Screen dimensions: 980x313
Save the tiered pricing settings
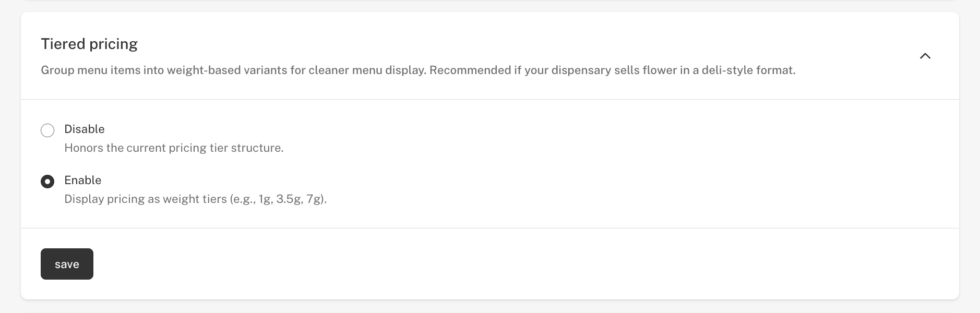coord(67,264)
